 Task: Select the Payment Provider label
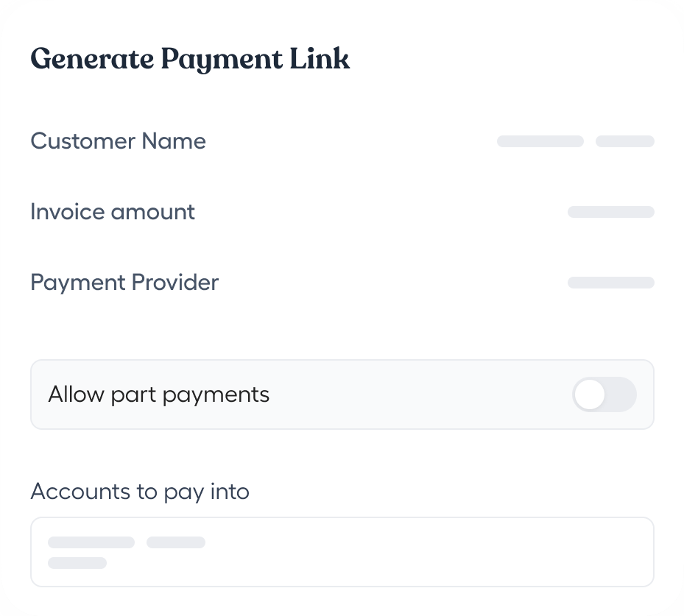[124, 283]
